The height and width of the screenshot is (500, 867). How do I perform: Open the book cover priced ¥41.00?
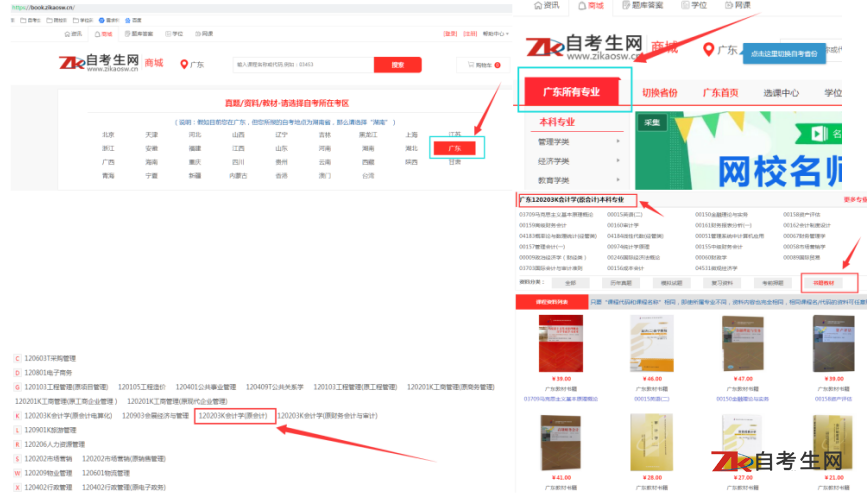(561, 443)
